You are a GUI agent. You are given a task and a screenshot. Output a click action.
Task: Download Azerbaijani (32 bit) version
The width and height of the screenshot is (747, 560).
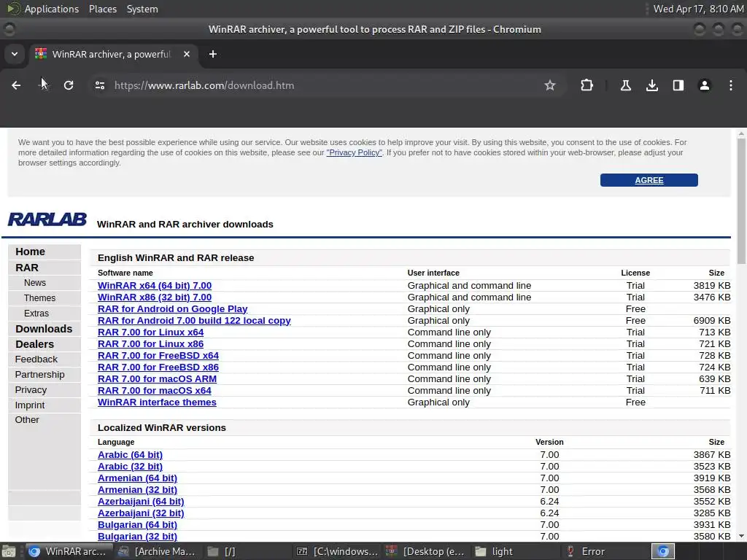click(141, 513)
